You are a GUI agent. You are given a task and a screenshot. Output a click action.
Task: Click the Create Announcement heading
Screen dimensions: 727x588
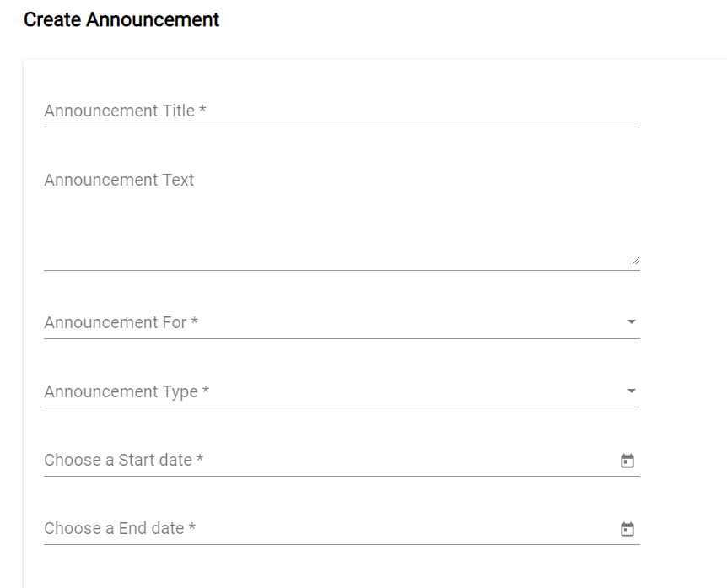[121, 20]
